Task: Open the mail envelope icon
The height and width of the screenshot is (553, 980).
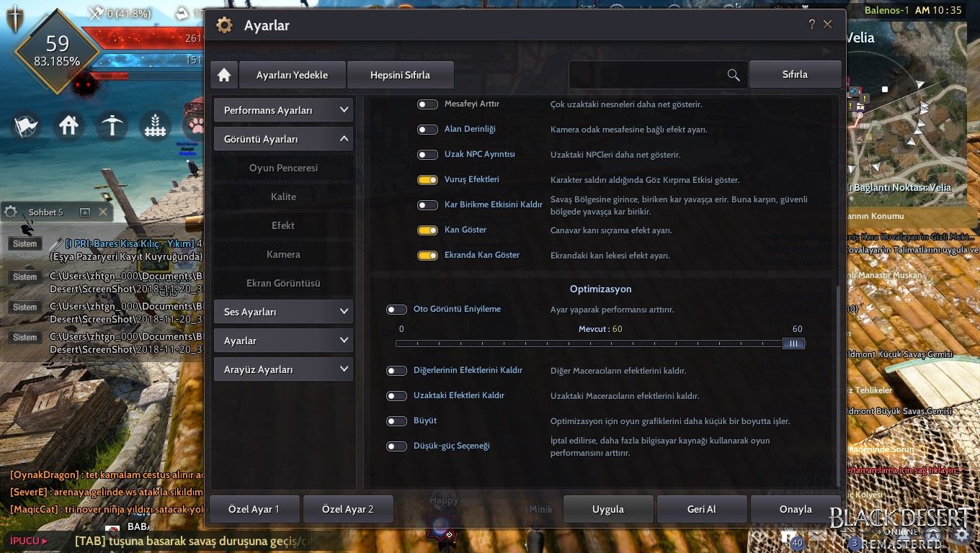Action: [817, 535]
